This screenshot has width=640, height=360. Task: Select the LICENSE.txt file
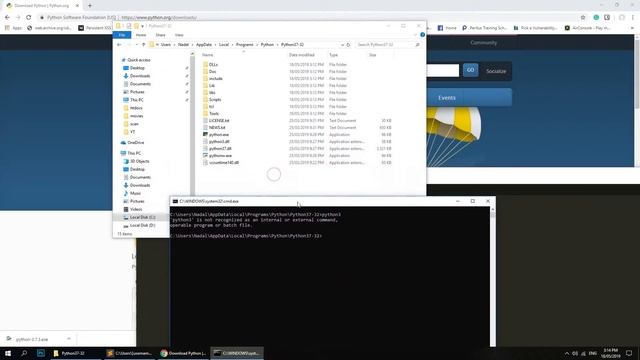click(x=219, y=120)
